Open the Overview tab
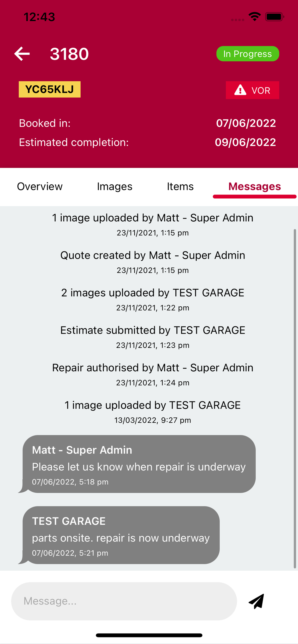Viewport: 298px width, 644px height. 40,186
